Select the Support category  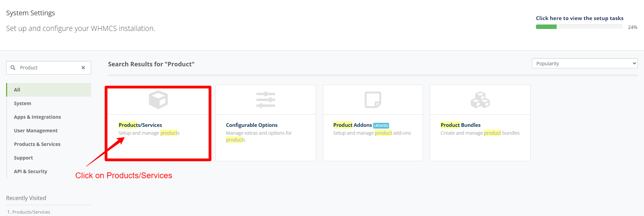(23, 158)
